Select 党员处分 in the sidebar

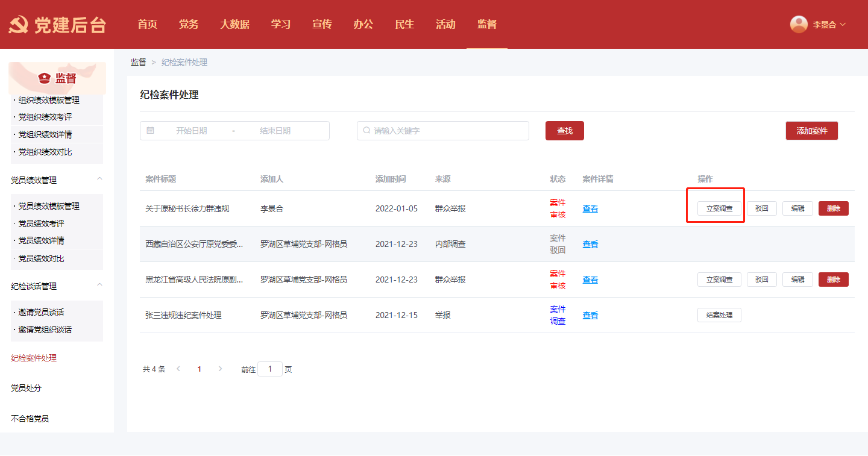pos(27,388)
